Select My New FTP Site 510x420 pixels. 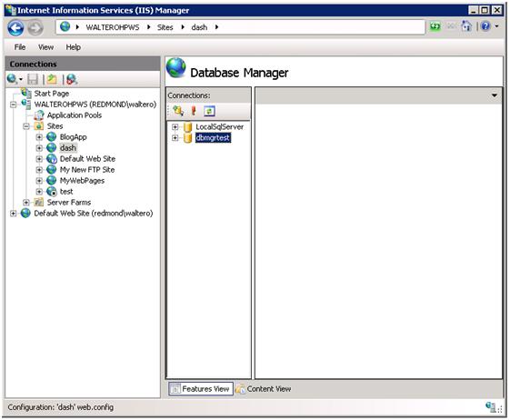[x=87, y=170]
